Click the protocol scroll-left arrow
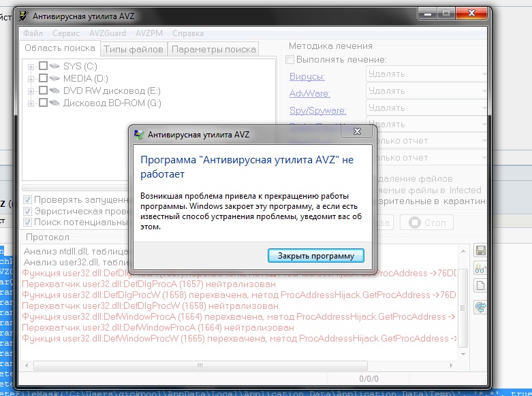This screenshot has width=532, height=396. click(27, 365)
